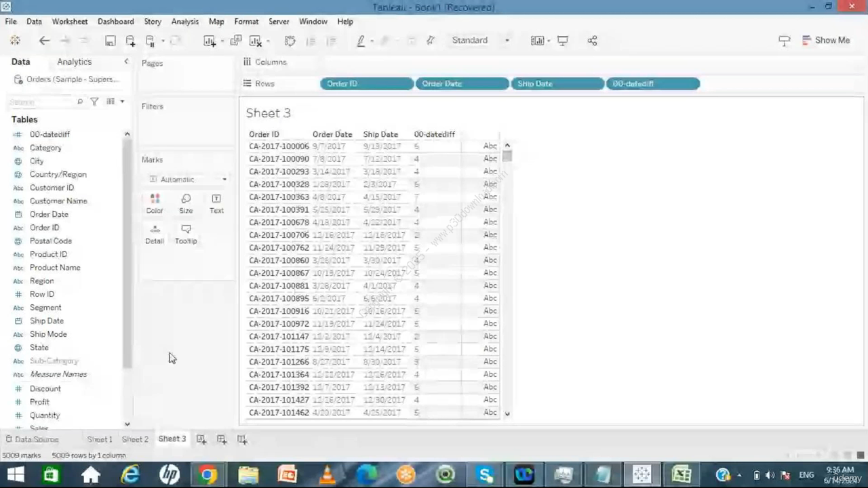Open the Highlight dropdown arrow
This screenshot has height=488, width=868.
[372, 41]
